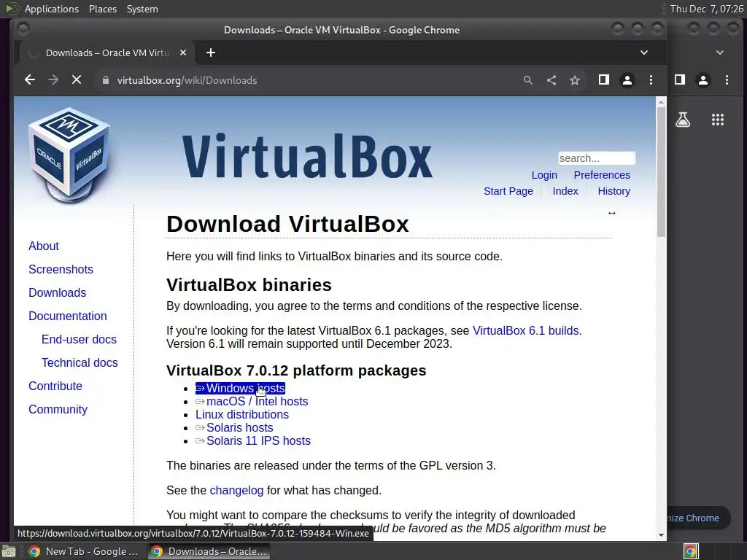
Task: Open Technical docs in the sidebar
Action: coord(79,363)
